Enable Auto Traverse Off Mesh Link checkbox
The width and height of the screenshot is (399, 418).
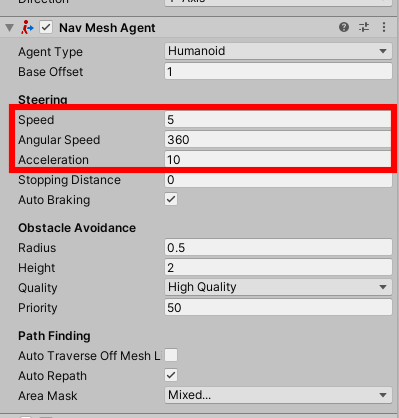pyautogui.click(x=171, y=355)
